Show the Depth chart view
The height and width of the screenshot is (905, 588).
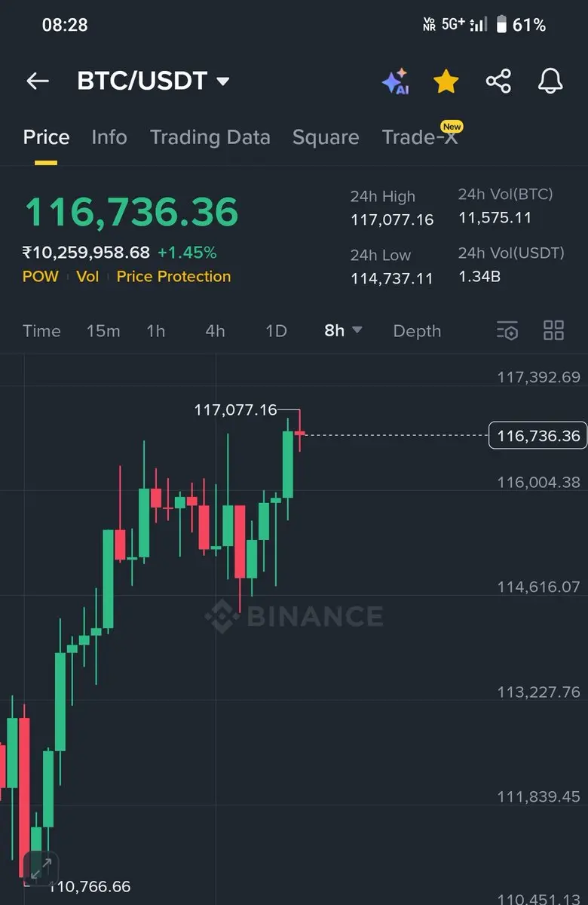coord(417,330)
